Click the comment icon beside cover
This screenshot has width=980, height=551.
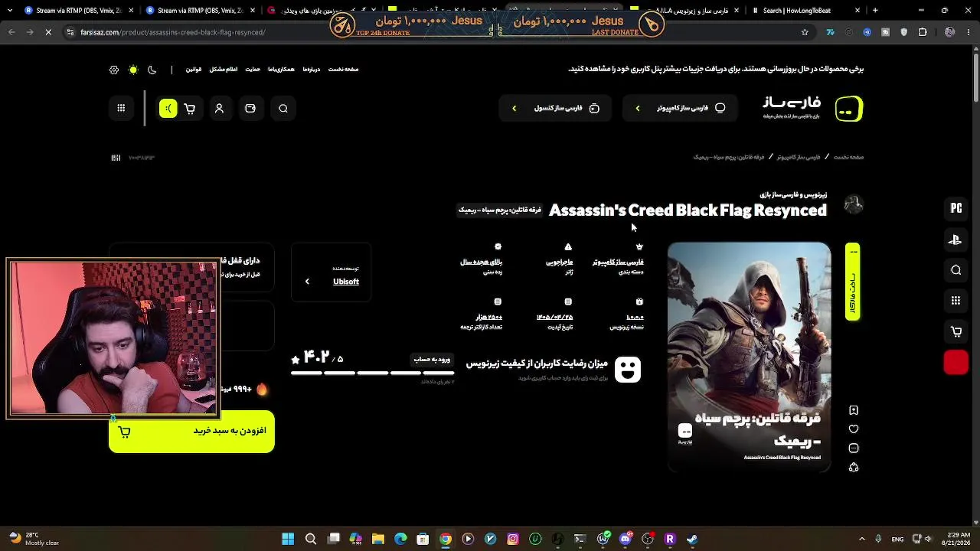[854, 448]
